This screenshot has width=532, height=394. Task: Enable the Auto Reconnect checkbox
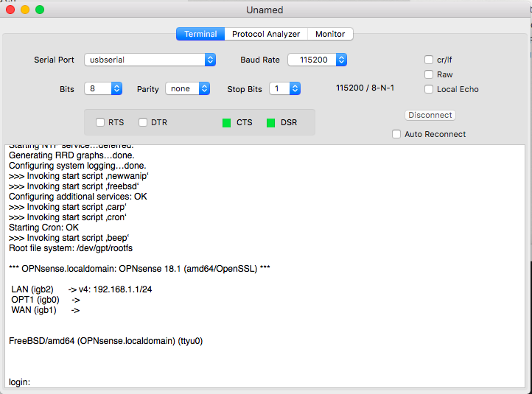click(396, 134)
